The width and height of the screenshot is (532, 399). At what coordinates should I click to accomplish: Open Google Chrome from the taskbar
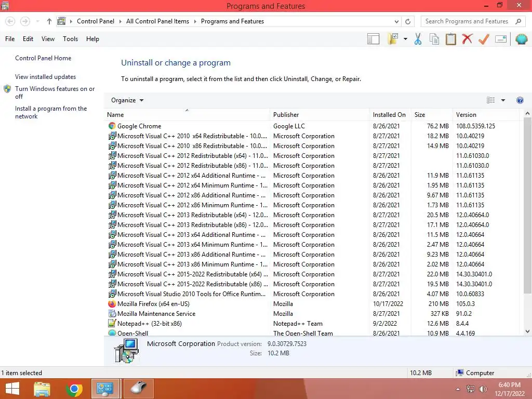coord(74,389)
